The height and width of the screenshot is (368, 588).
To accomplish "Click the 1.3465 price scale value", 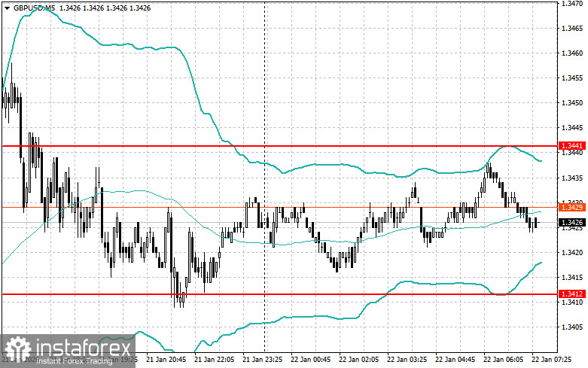I will [x=572, y=28].
